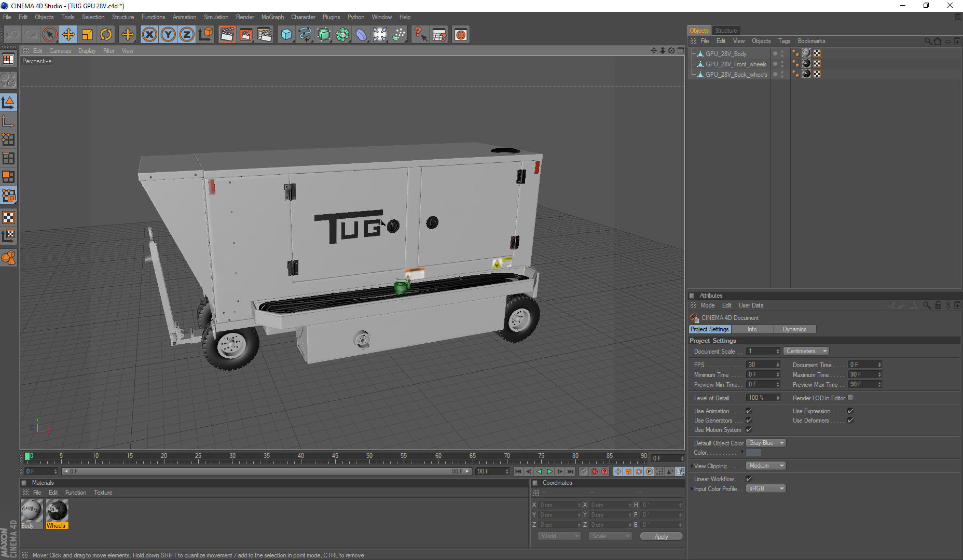Viewport: 963px width, 560px height.
Task: Uncheck Use Motion System checkbox
Action: (749, 429)
